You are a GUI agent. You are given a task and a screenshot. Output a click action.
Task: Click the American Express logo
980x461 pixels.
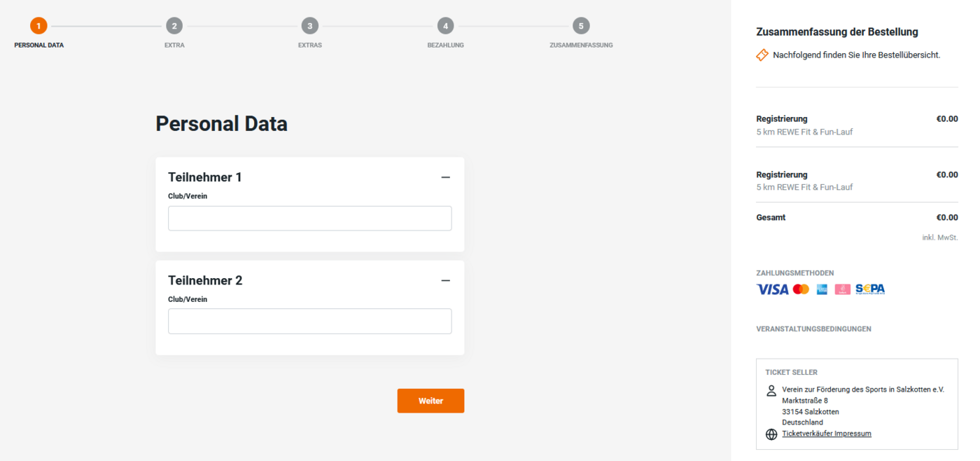pos(822,289)
